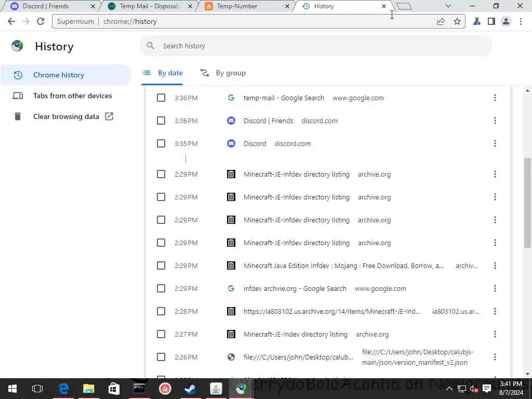Screen dimensions: 532x399
Task: Check the Minecraft-JE-Indev directory listing checkbox
Action: pos(161,334)
